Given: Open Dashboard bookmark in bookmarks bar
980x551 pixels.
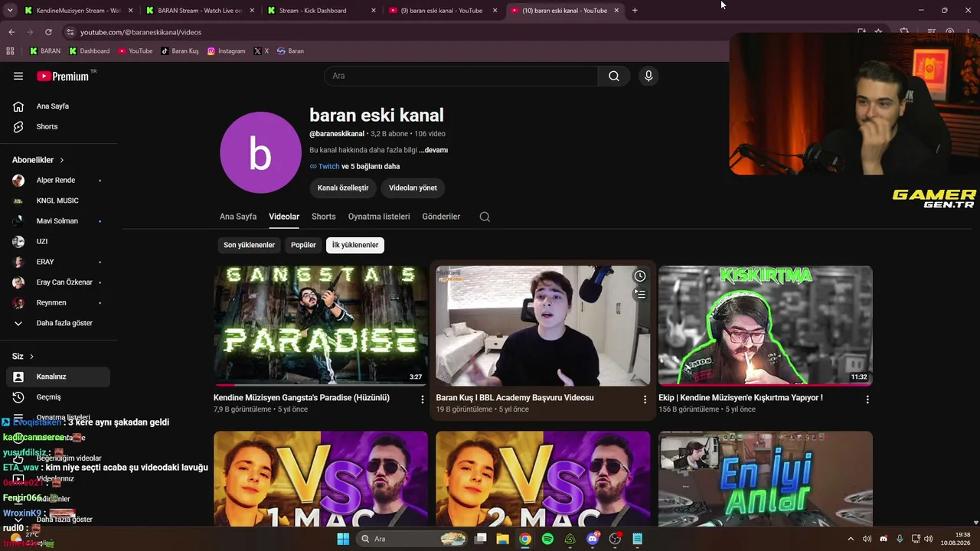Looking at the screenshot, I should tap(90, 51).
